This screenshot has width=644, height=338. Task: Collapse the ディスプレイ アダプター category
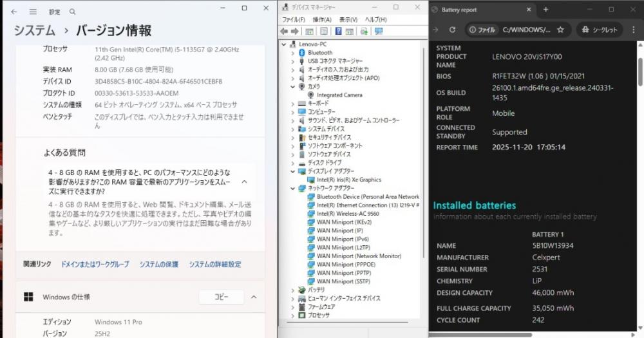click(292, 171)
